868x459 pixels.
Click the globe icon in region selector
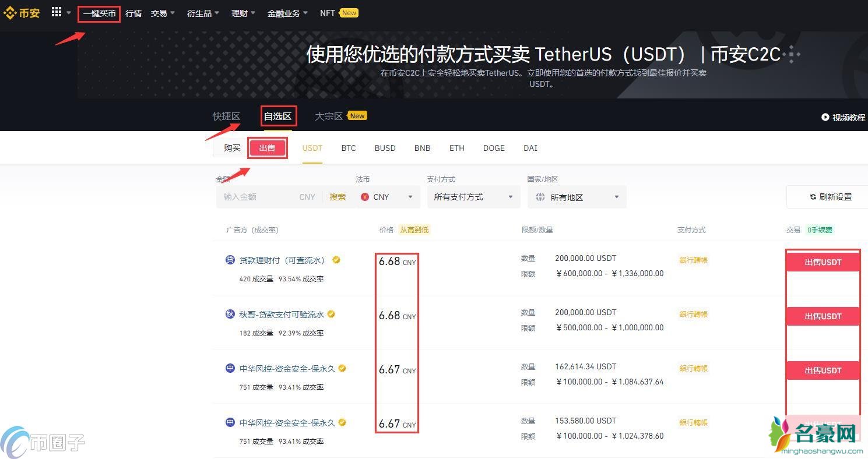click(x=540, y=197)
